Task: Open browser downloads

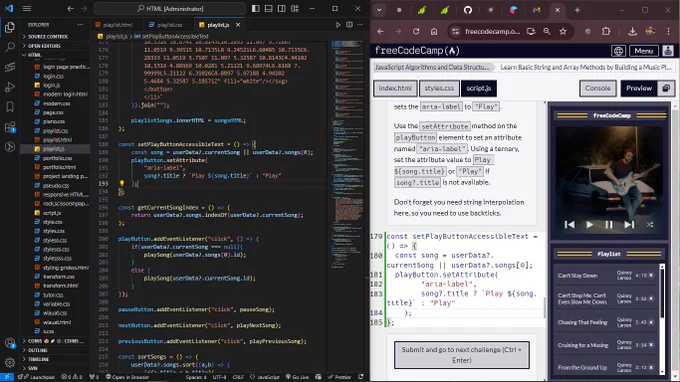Action: point(632,31)
